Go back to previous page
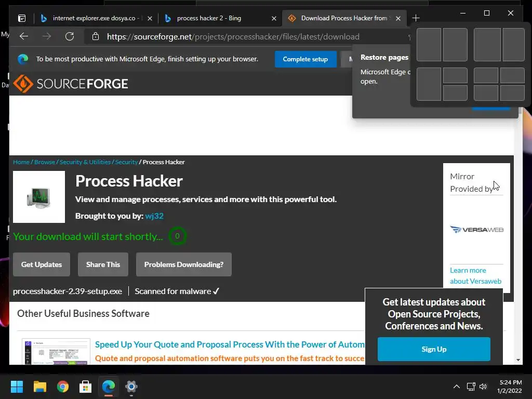 click(x=24, y=36)
